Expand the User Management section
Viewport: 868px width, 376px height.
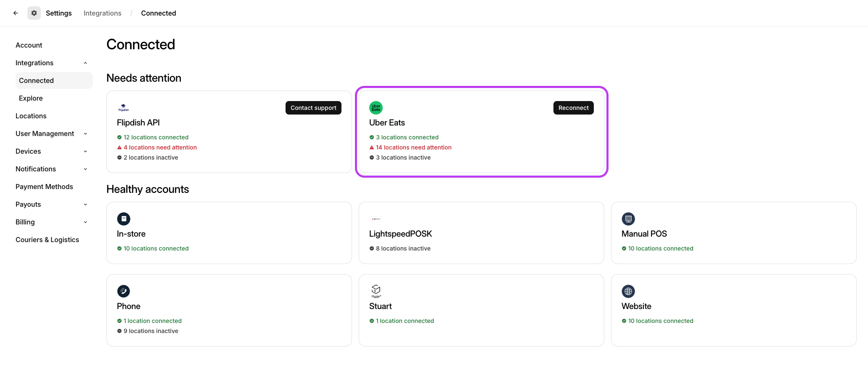pyautogui.click(x=85, y=134)
